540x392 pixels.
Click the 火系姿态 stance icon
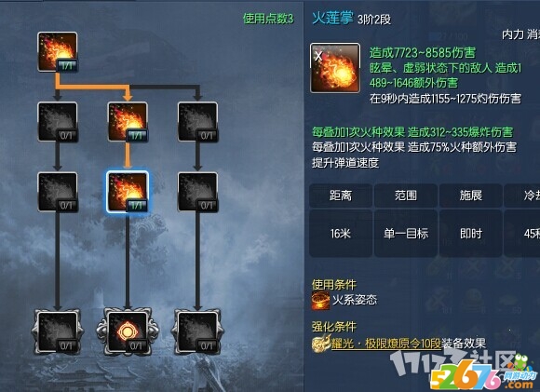click(320, 301)
